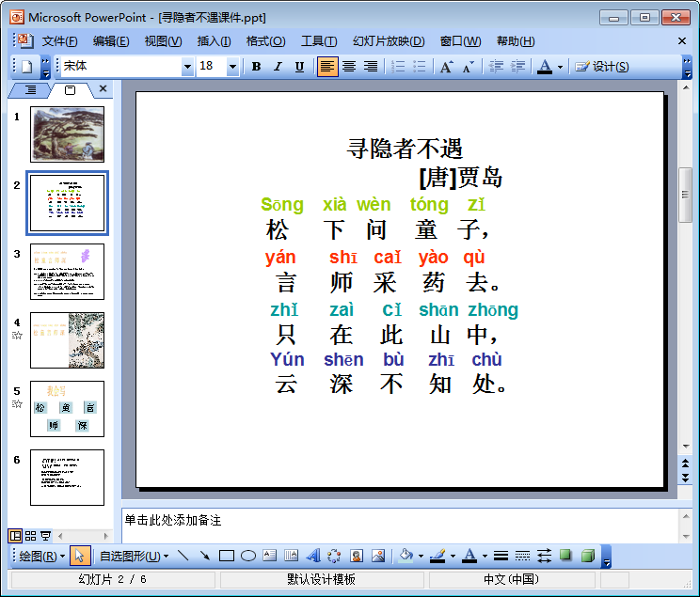This screenshot has width=700, height=597.
Task: Switch to the Slides thumbnail tab
Action: [70, 90]
